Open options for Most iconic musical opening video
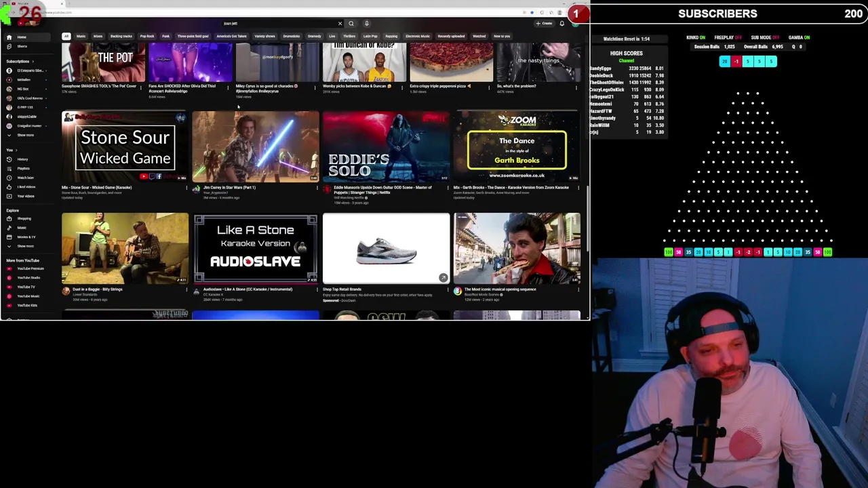Screen dimensions: 868x488 pyautogui.click(x=578, y=290)
